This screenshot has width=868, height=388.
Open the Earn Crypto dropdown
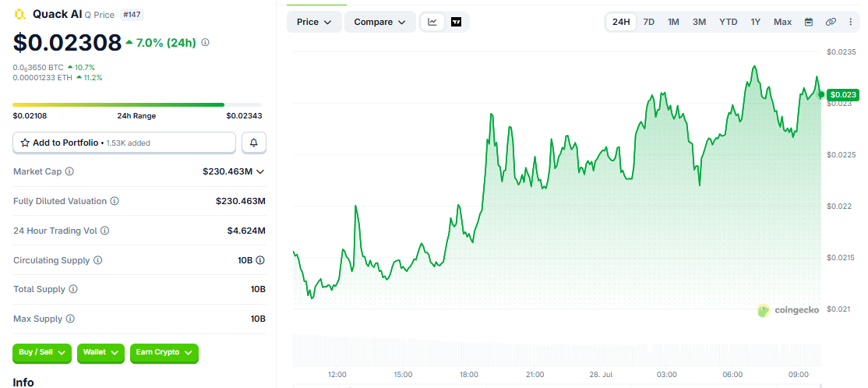[x=164, y=353]
